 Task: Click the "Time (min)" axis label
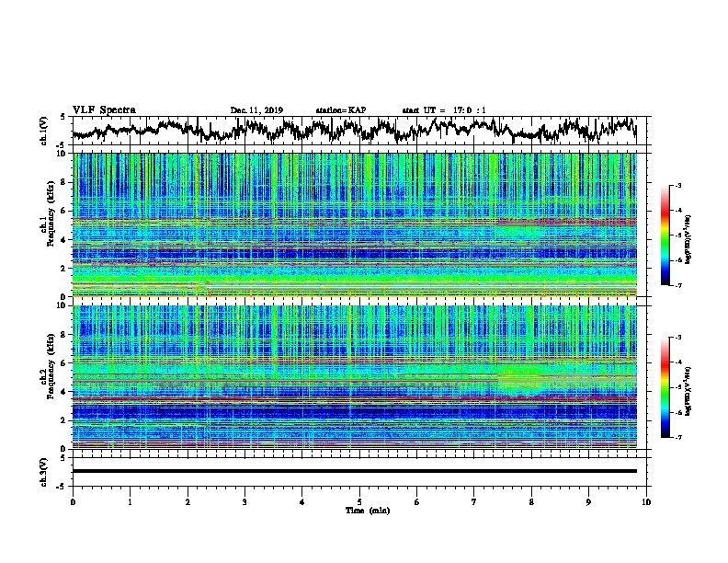[368, 511]
